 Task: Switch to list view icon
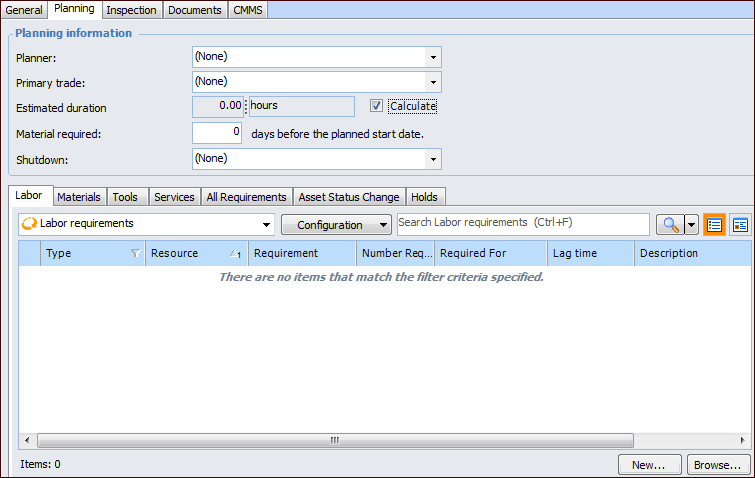click(715, 225)
